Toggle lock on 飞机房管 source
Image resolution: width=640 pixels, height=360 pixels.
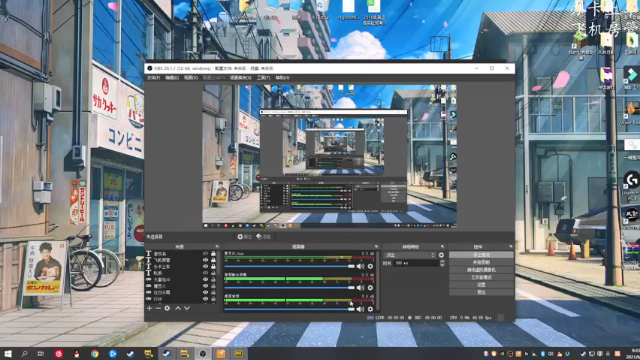coord(213,260)
